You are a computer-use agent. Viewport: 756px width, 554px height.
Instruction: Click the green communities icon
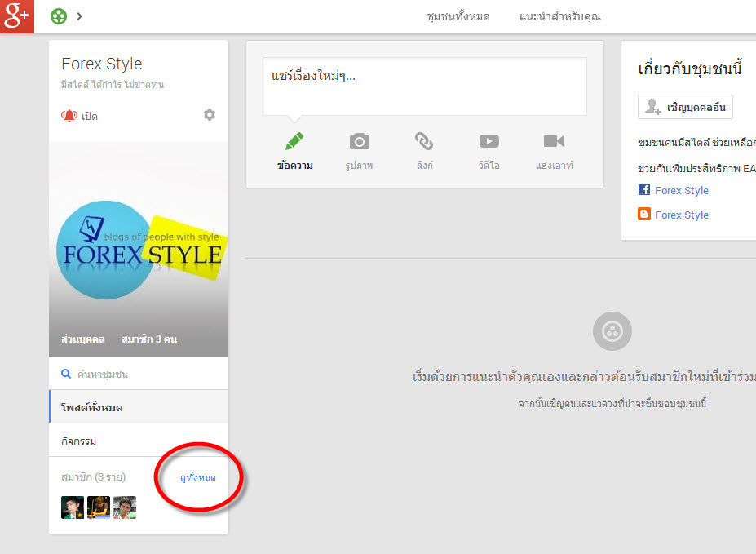tap(59, 16)
